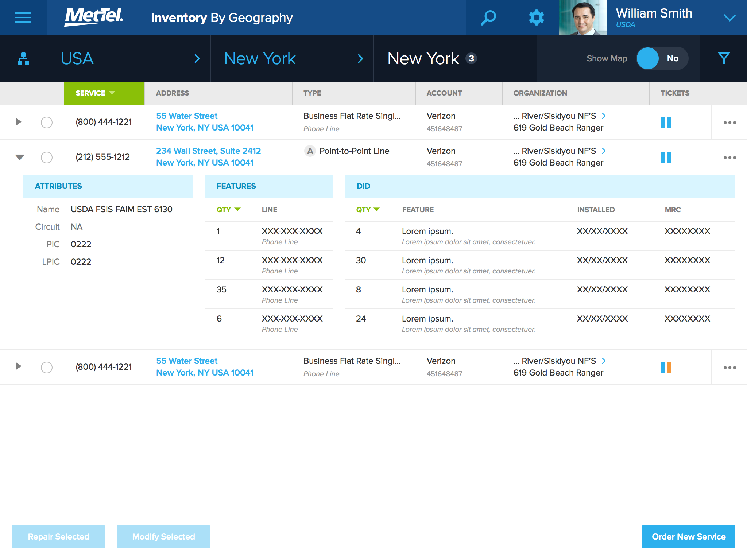The width and height of the screenshot is (747, 560).
Task: Open settings gear icon
Action: 536,17
